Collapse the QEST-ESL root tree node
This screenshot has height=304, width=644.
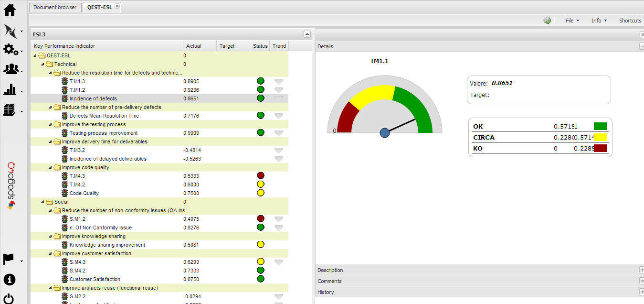point(34,55)
